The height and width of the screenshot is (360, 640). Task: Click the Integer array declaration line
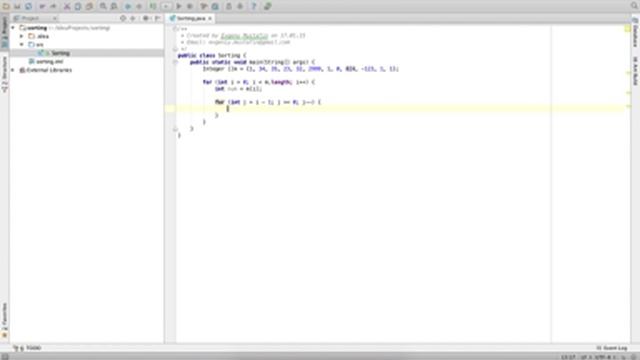[301, 69]
